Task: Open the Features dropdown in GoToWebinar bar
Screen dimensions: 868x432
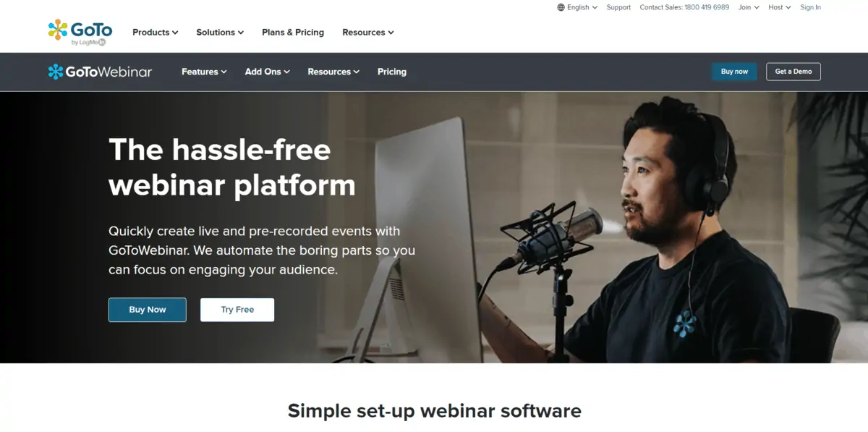Action: click(x=204, y=72)
